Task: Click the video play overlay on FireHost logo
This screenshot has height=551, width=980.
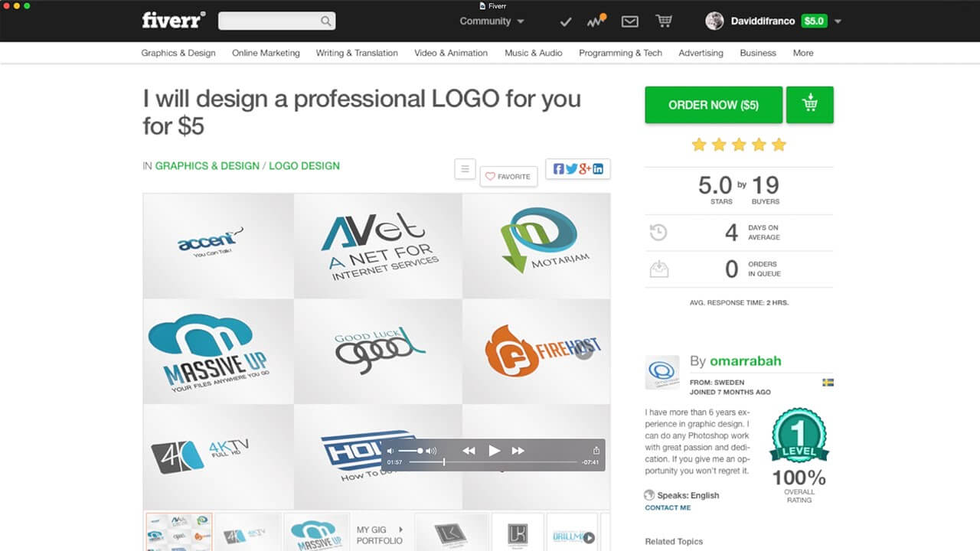Action: point(584,351)
